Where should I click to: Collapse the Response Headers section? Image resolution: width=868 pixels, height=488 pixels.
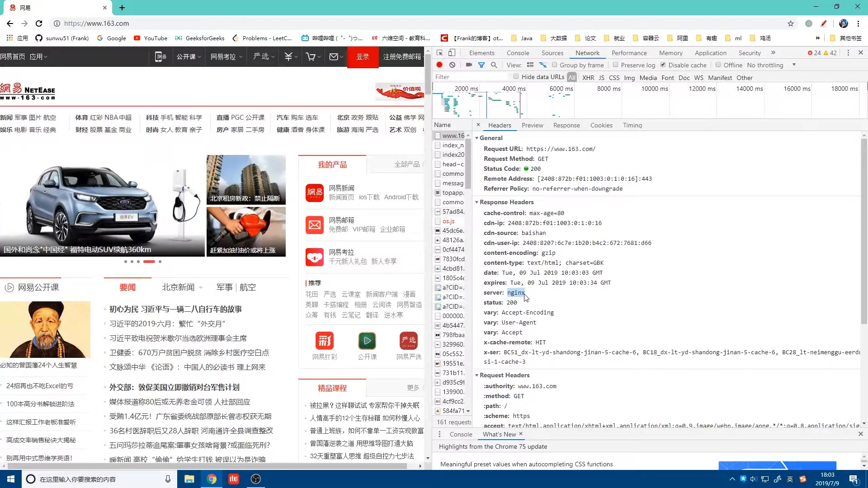pyautogui.click(x=476, y=202)
